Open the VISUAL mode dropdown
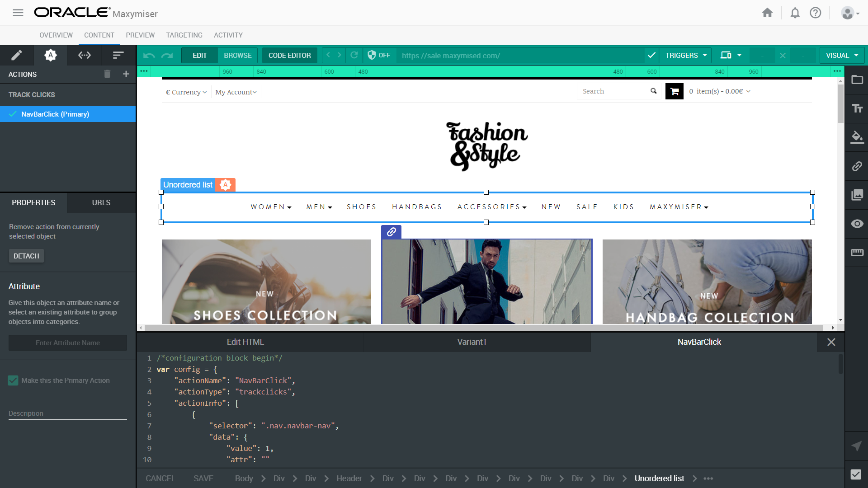 [842, 55]
